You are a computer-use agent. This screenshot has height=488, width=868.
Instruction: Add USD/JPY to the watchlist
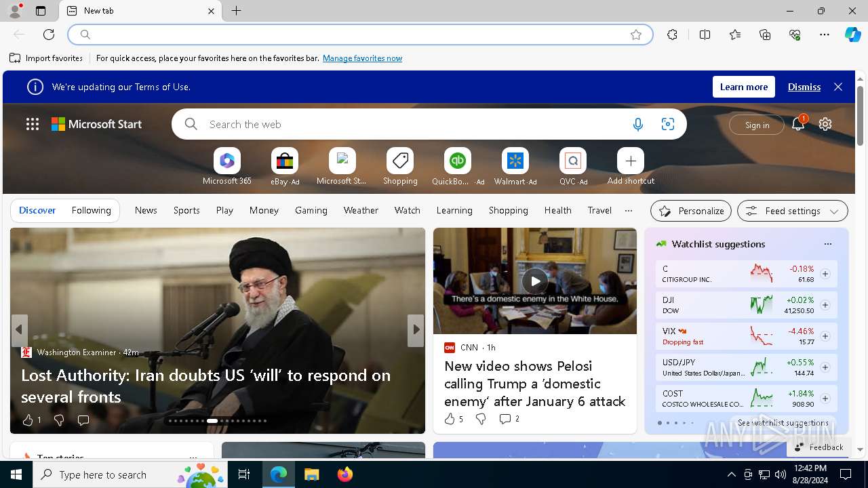[x=825, y=367]
